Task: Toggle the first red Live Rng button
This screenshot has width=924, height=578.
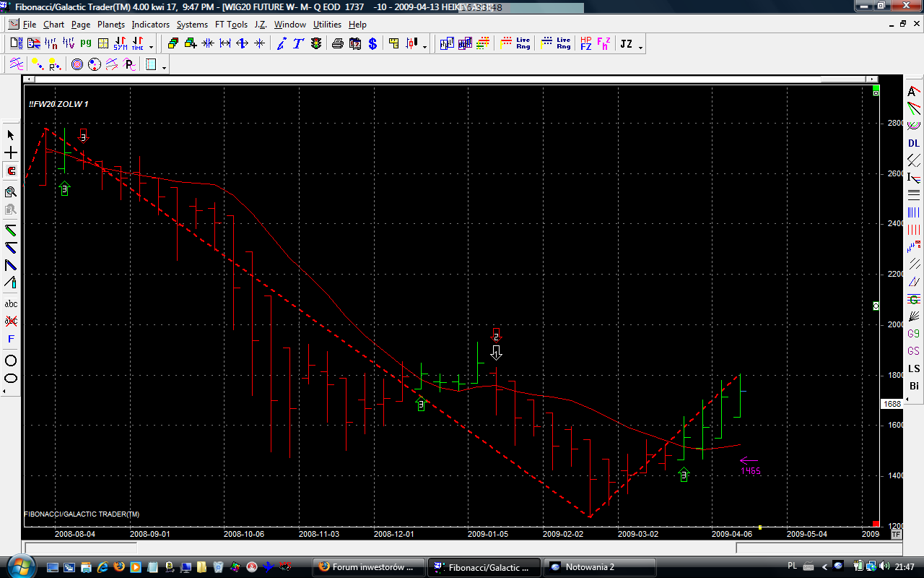Action: pyautogui.click(x=523, y=44)
